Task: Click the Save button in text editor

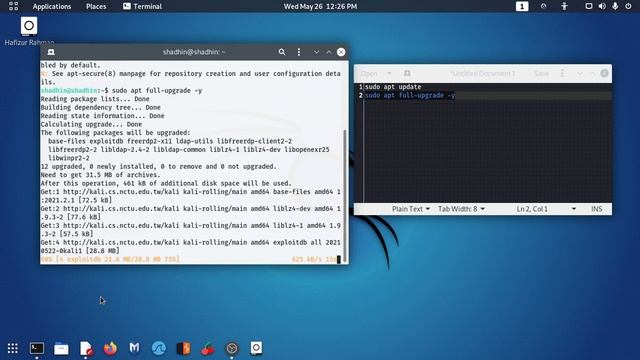Action: pyautogui.click(x=541, y=73)
